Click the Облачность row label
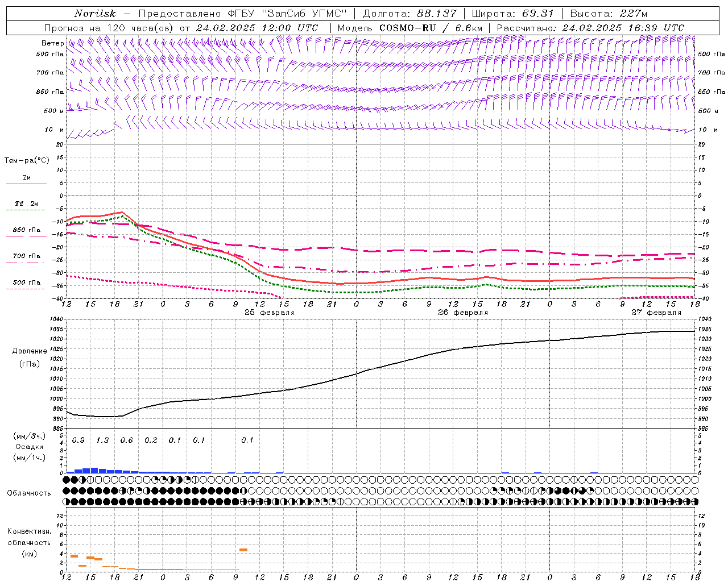This screenshot has width=728, height=582. (x=29, y=493)
